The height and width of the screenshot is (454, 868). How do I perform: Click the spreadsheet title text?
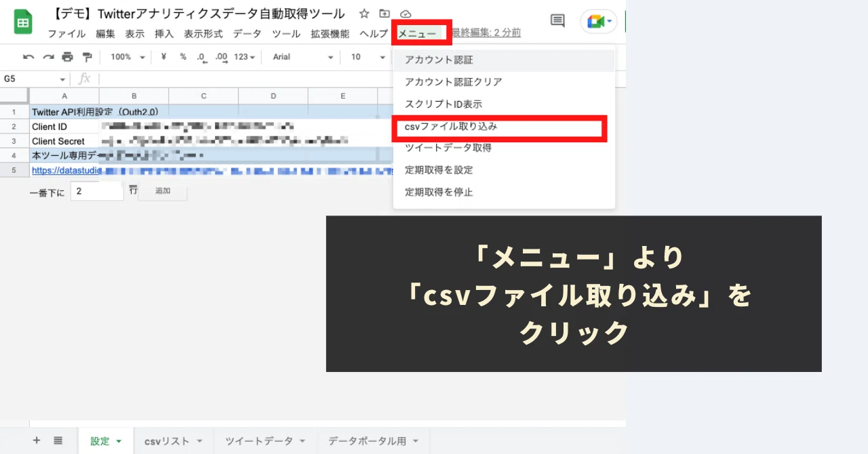click(x=197, y=14)
